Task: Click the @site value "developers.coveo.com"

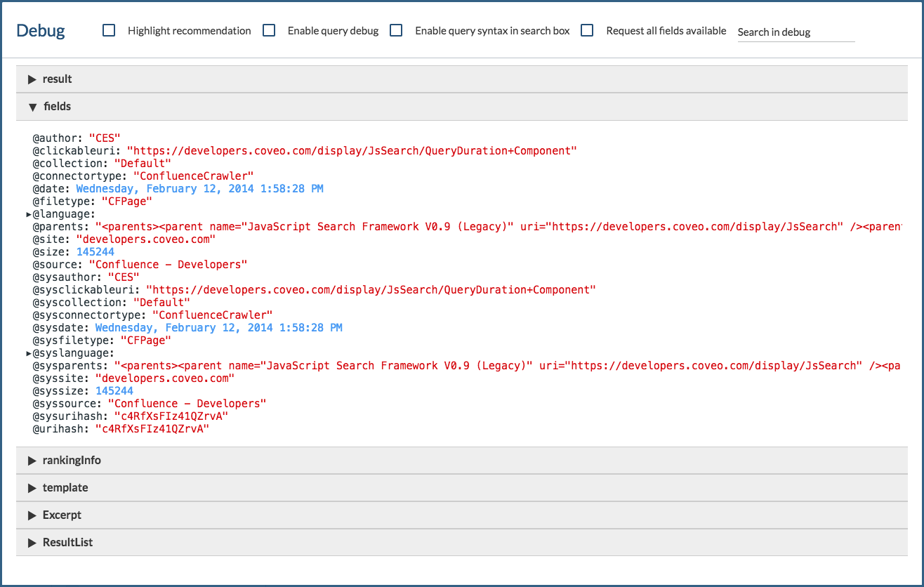Action: tap(145, 239)
